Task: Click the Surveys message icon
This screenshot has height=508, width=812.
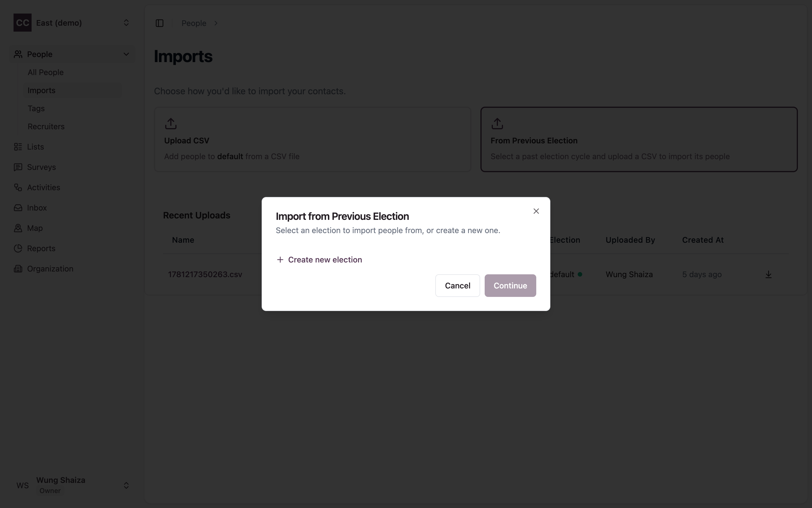Action: [x=18, y=167]
